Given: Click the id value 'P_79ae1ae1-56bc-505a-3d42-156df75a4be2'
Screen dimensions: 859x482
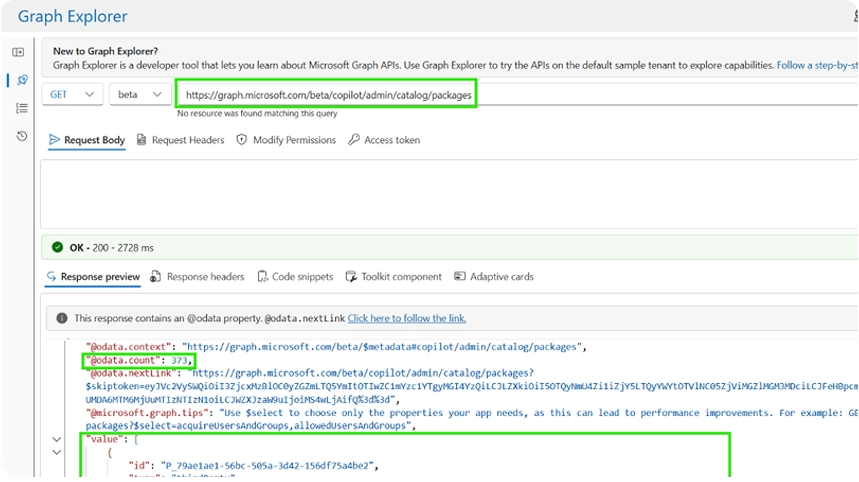Looking at the screenshot, I should point(267,466).
